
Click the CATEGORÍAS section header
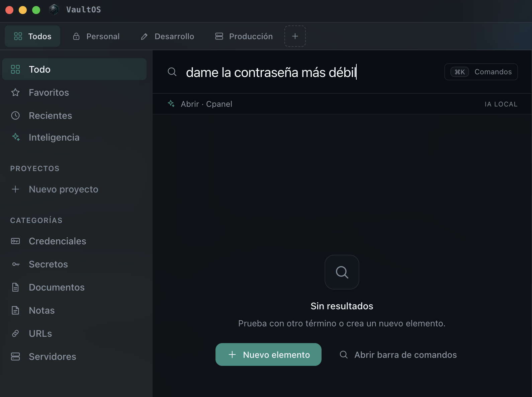pos(36,220)
